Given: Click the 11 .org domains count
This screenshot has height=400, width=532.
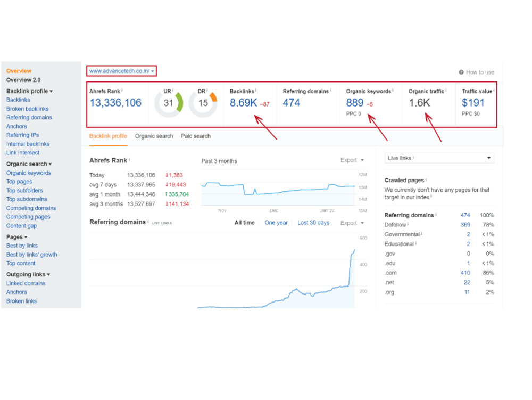Looking at the screenshot, I should tap(467, 292).
